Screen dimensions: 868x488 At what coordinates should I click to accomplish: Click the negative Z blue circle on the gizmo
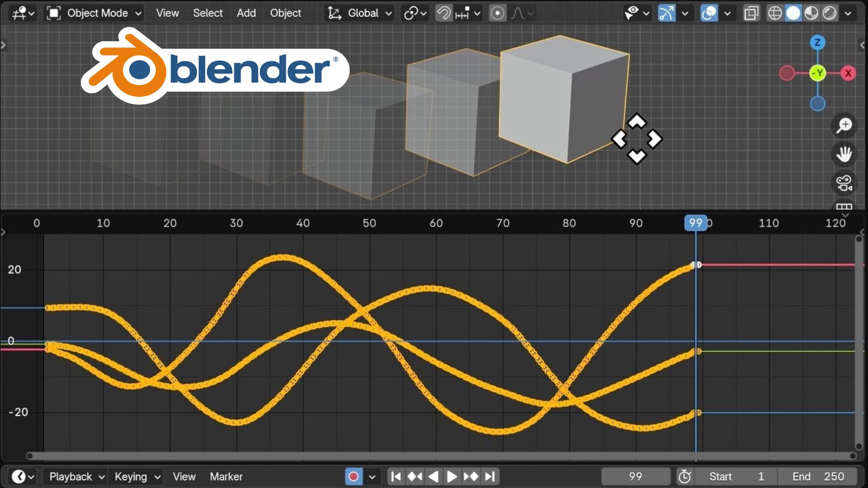pos(817,103)
